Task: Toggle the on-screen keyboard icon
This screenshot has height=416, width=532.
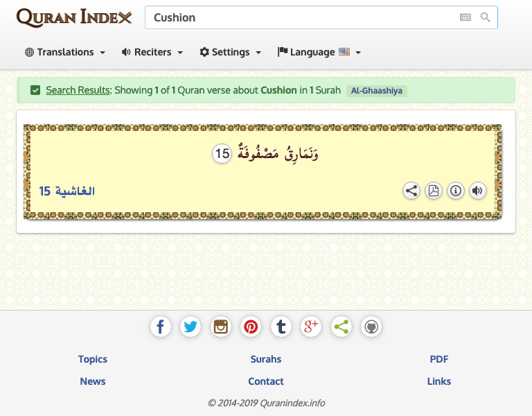Action: [465, 17]
